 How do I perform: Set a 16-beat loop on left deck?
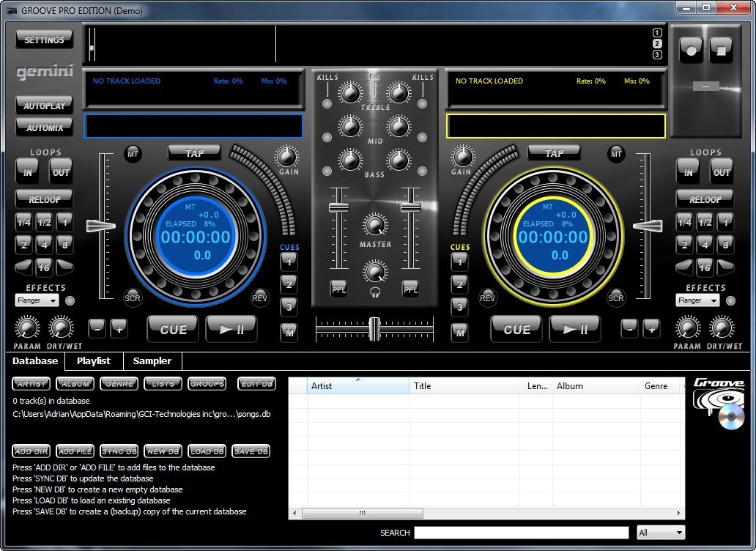[x=46, y=267]
